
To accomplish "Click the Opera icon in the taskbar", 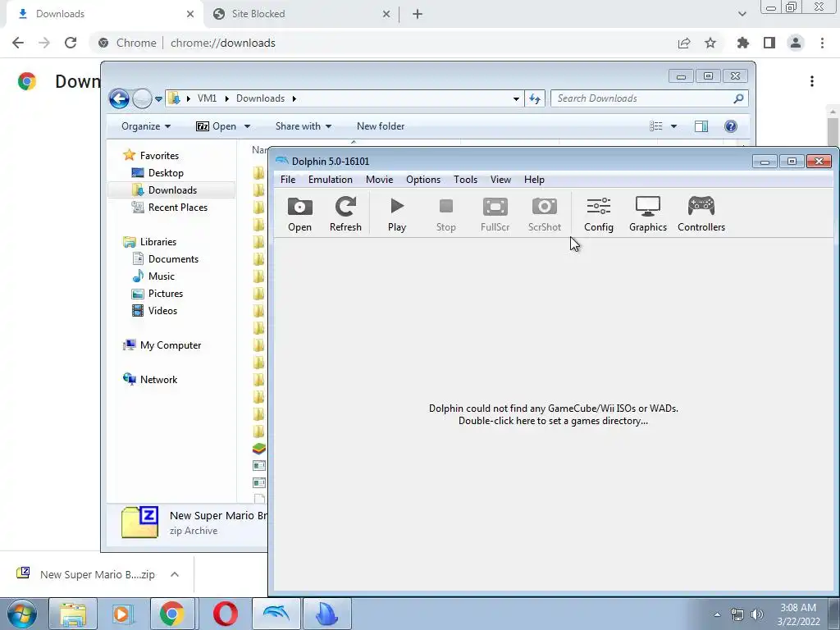I will [225, 614].
